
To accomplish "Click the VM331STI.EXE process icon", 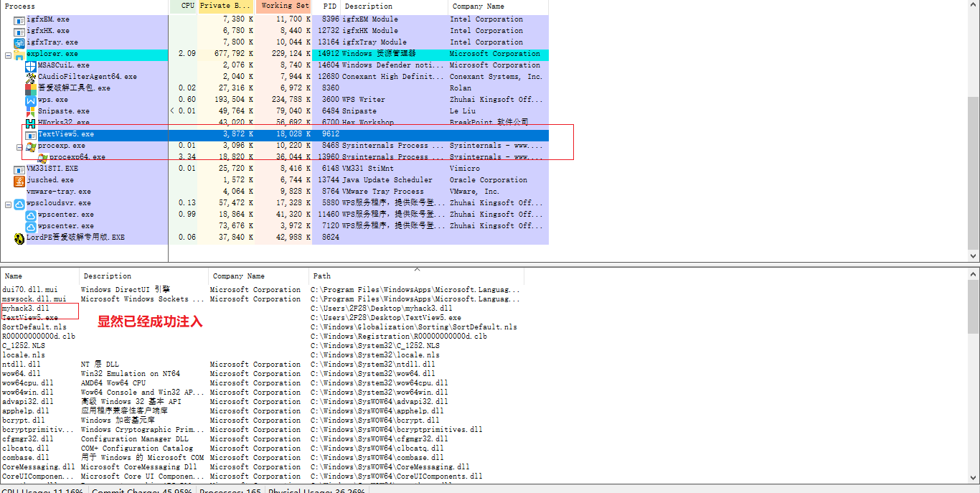I will pyautogui.click(x=19, y=169).
